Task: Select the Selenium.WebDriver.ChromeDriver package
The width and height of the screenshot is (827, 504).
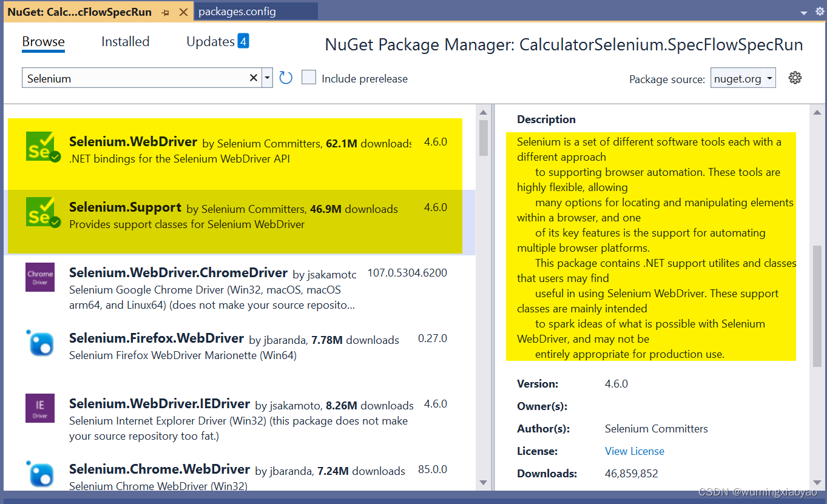Action: click(239, 287)
